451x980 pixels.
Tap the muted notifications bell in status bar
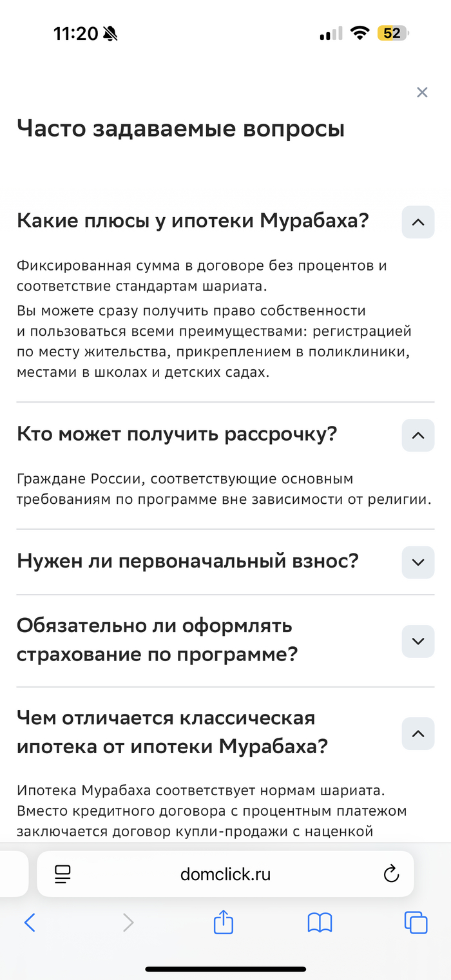tap(110, 33)
